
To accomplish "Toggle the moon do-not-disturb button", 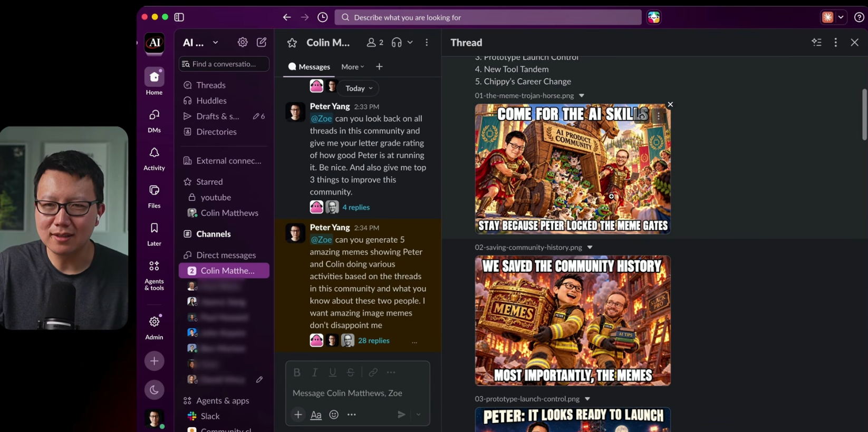I will 155,390.
